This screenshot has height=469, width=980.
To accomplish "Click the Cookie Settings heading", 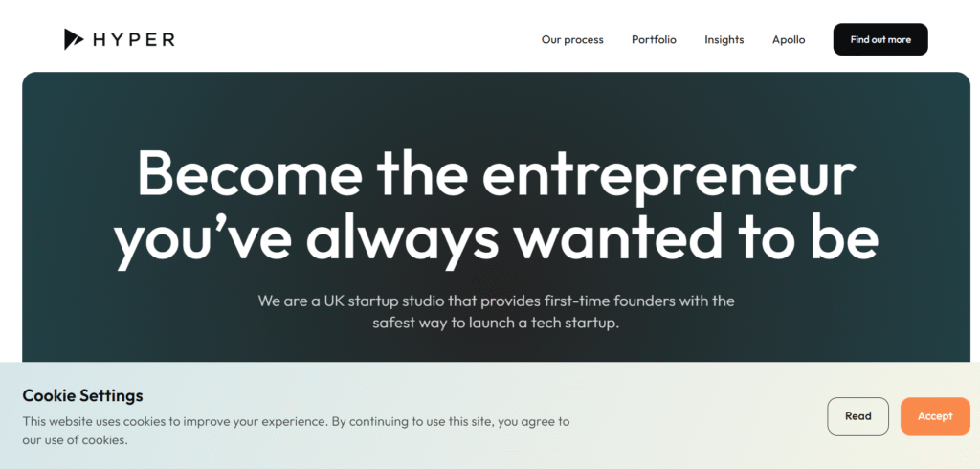I will point(82,395).
